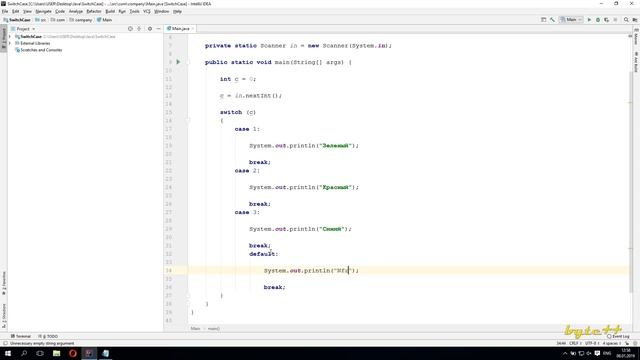Screen dimensions: 640x360
Task: Change 4 spaces indent setting
Action: pyautogui.click(x=611, y=343)
